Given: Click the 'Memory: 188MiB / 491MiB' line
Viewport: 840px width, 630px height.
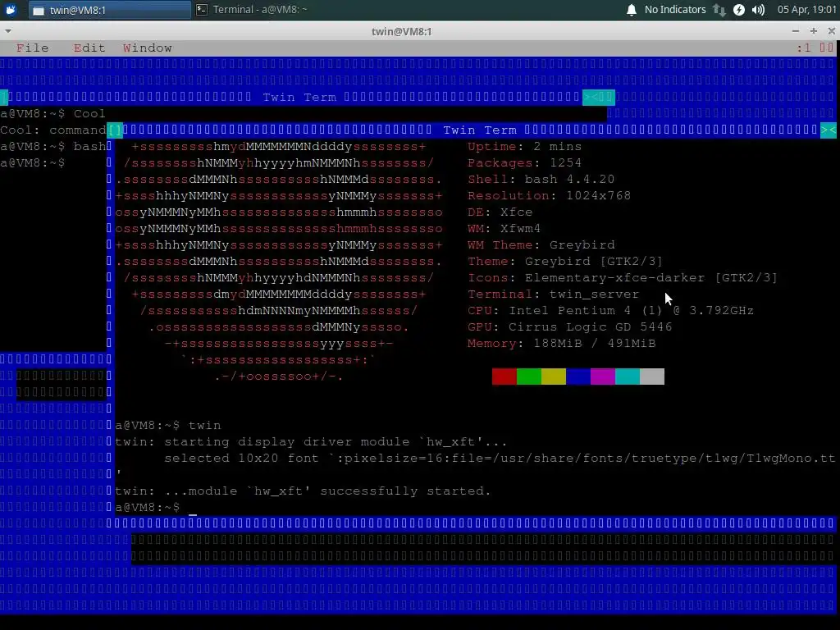Looking at the screenshot, I should coord(561,344).
